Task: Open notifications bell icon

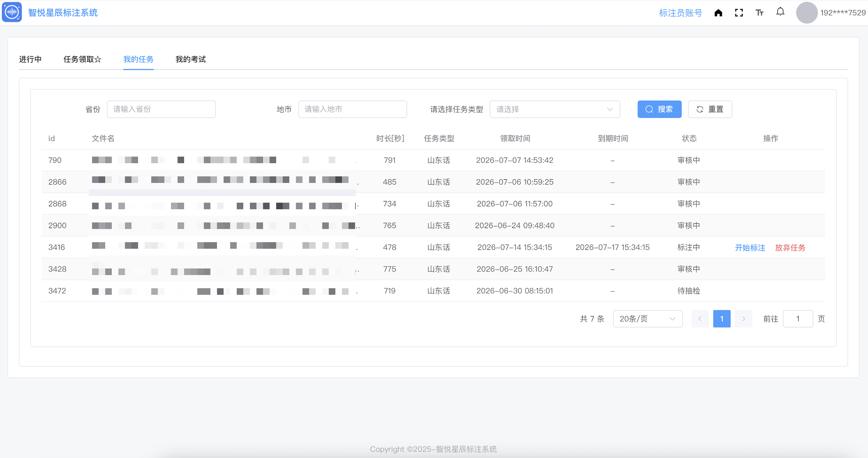Action: [780, 12]
